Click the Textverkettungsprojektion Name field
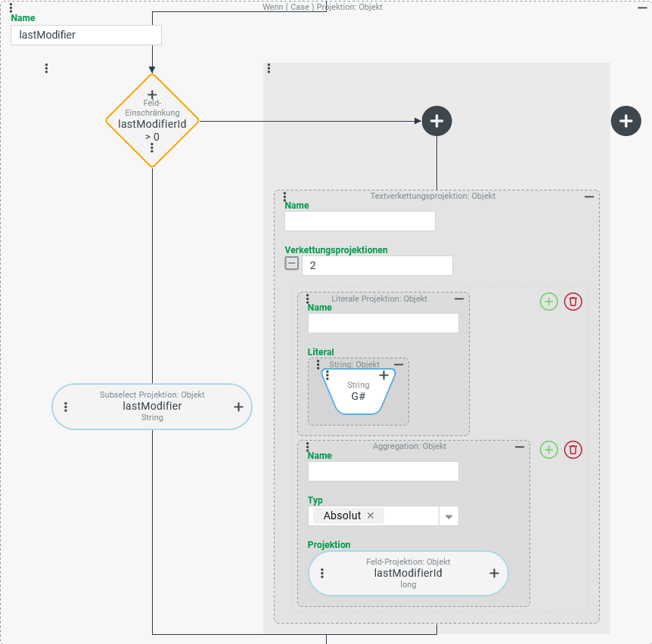Image resolution: width=652 pixels, height=644 pixels. tap(360, 221)
